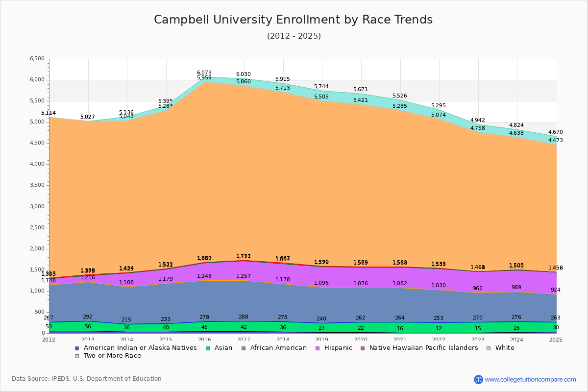This screenshot has width=588, height=392.
Task: Click the 6,030 total label for 2017
Action: point(244,74)
